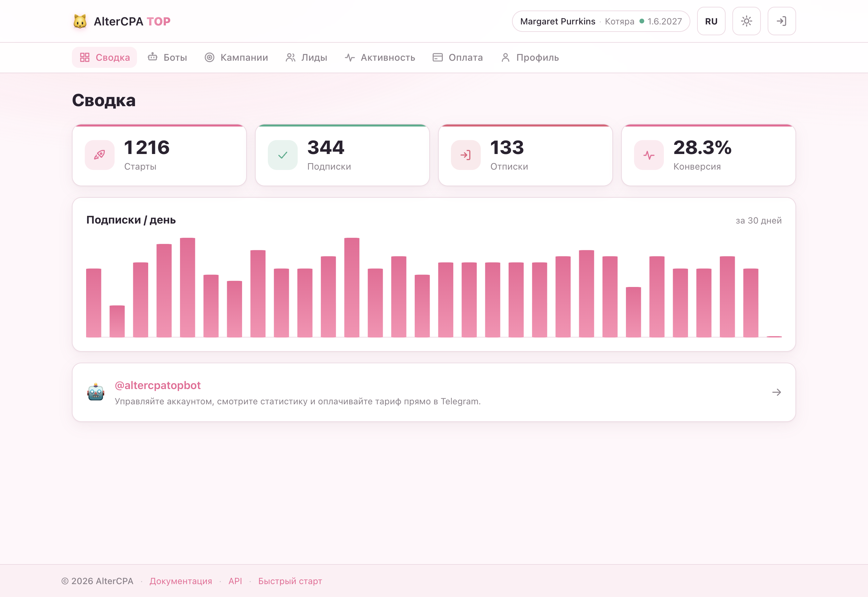Open the AlterCPA TOP home title
This screenshot has width=868, height=597.
pyautogui.click(x=132, y=21)
